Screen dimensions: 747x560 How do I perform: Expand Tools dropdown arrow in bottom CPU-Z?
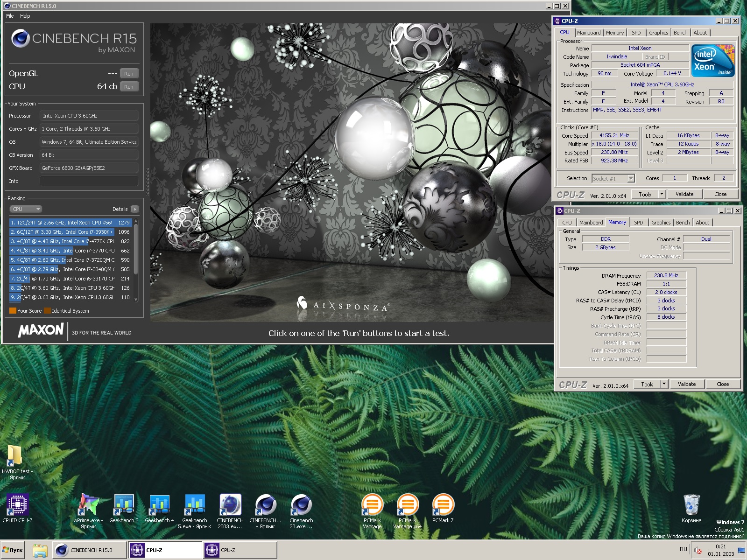point(664,384)
